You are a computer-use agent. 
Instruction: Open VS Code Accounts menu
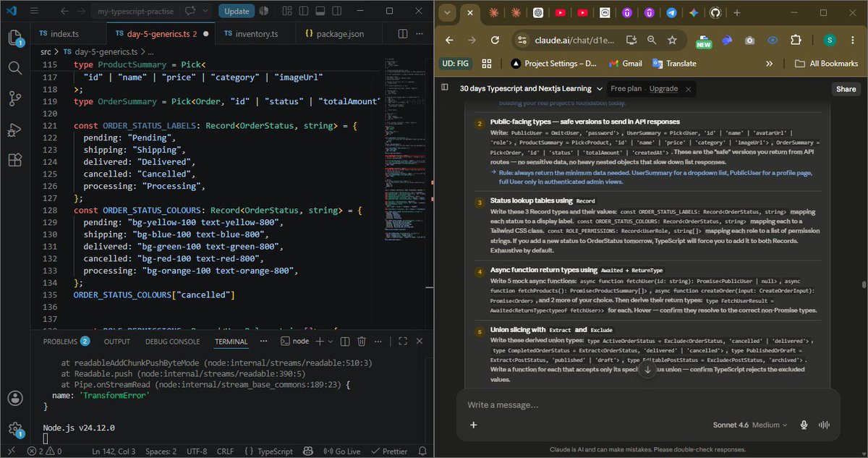[x=15, y=397]
